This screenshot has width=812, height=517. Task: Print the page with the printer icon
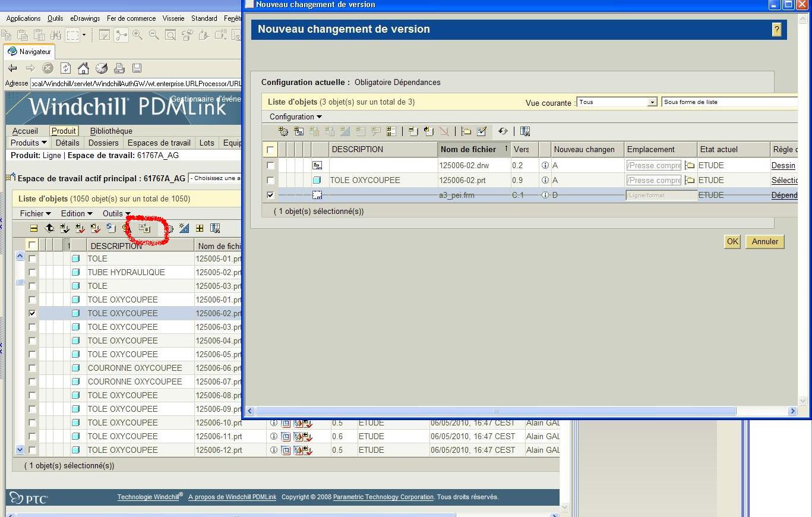pos(119,68)
